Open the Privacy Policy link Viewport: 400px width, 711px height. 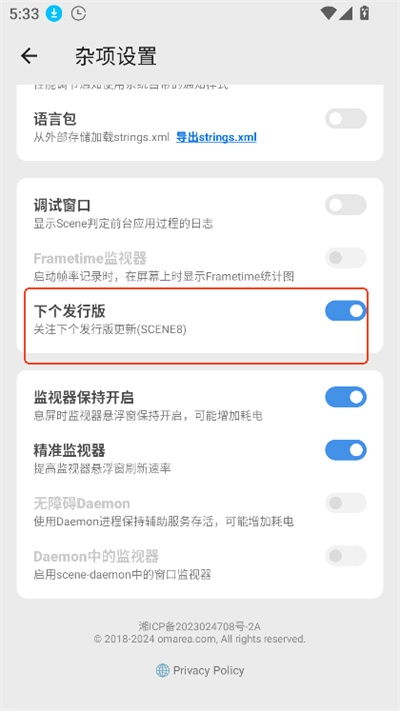click(x=209, y=670)
